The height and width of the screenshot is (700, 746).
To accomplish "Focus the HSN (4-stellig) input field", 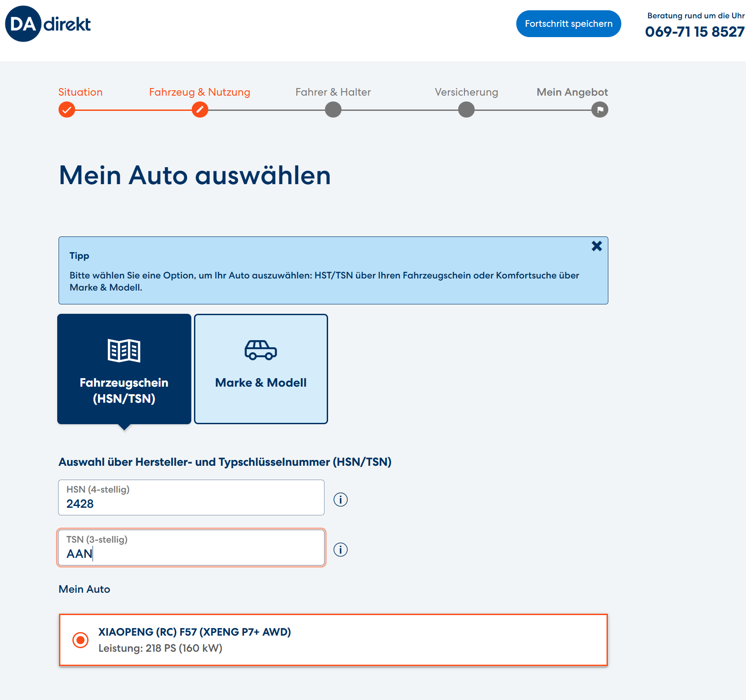I will tap(191, 498).
